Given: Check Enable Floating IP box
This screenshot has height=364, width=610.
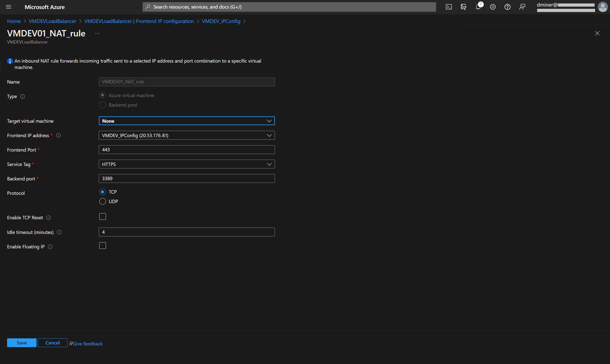Looking at the screenshot, I should pyautogui.click(x=102, y=246).
